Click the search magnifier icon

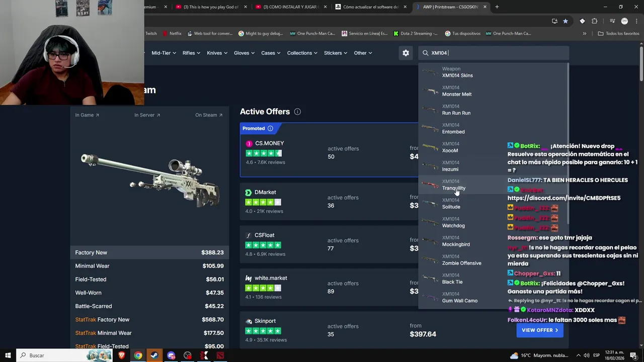coord(426,53)
